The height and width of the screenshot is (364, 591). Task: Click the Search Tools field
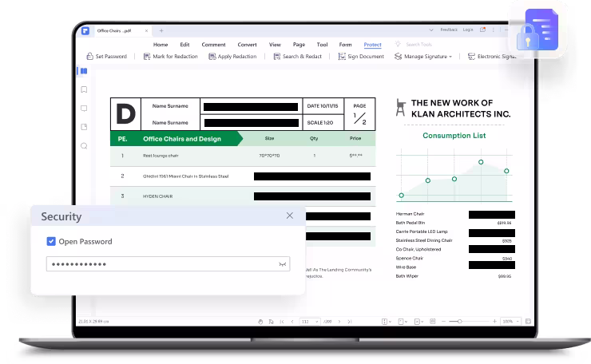(x=418, y=45)
